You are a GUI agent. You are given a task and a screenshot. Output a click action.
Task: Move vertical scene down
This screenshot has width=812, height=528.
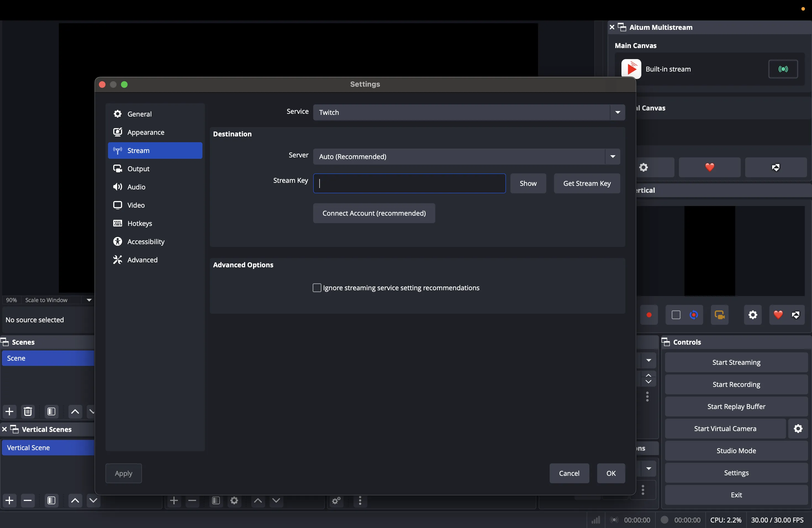(93, 501)
